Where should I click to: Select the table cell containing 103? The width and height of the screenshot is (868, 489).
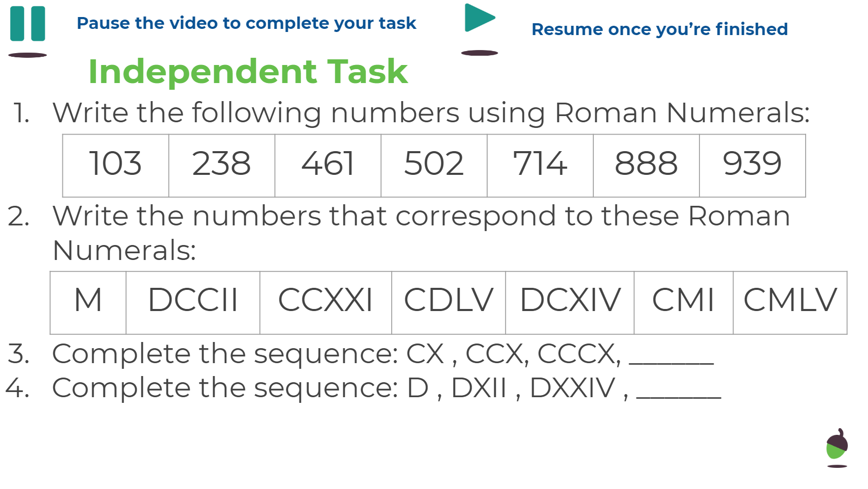click(116, 166)
